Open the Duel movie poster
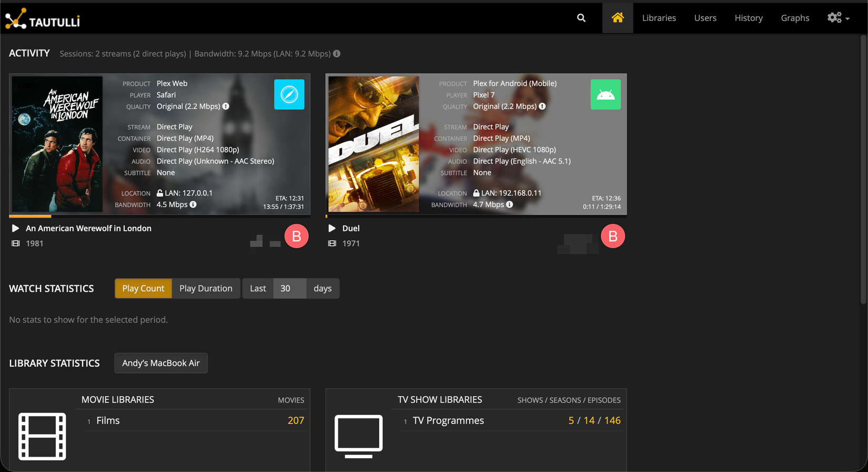Image resolution: width=868 pixels, height=472 pixels. (x=374, y=144)
